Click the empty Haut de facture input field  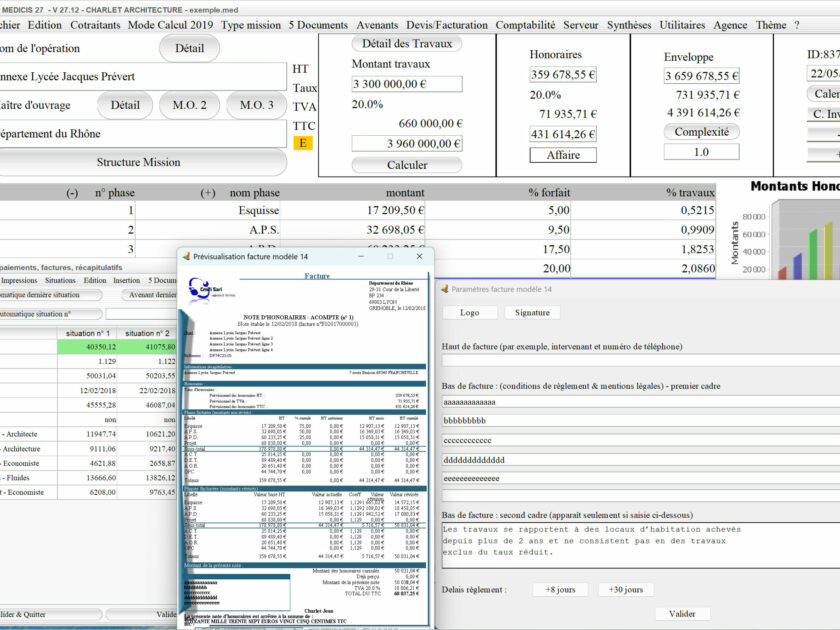[641, 360]
